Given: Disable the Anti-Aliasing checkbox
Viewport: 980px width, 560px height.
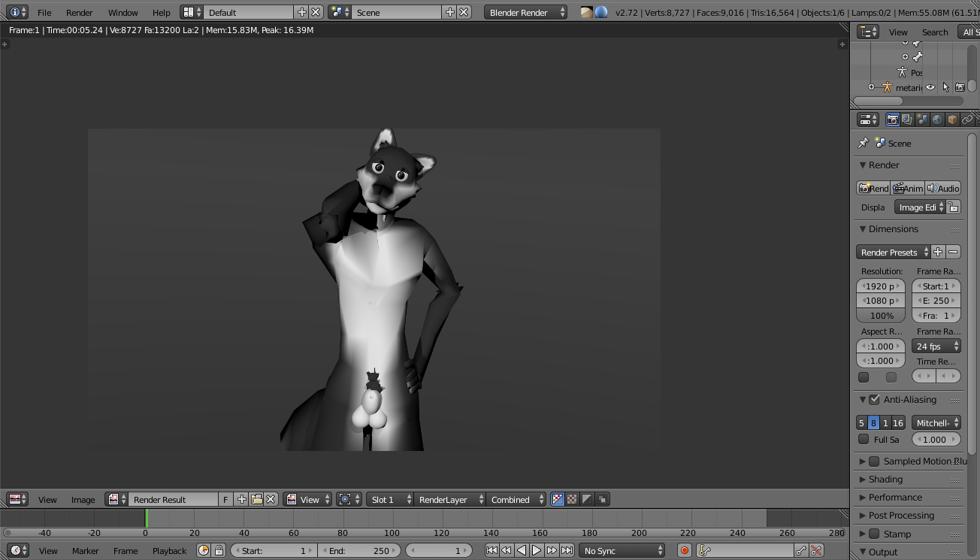Looking at the screenshot, I should pyautogui.click(x=874, y=400).
